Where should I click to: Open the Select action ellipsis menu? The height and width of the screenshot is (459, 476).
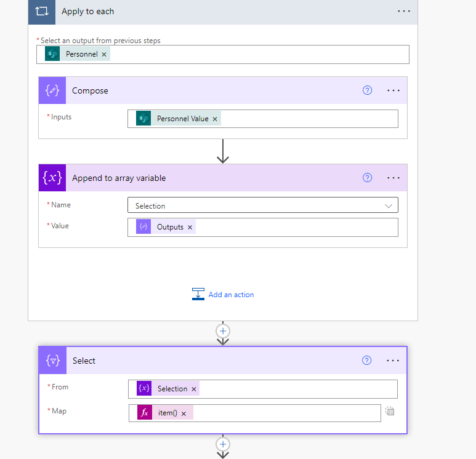point(393,361)
